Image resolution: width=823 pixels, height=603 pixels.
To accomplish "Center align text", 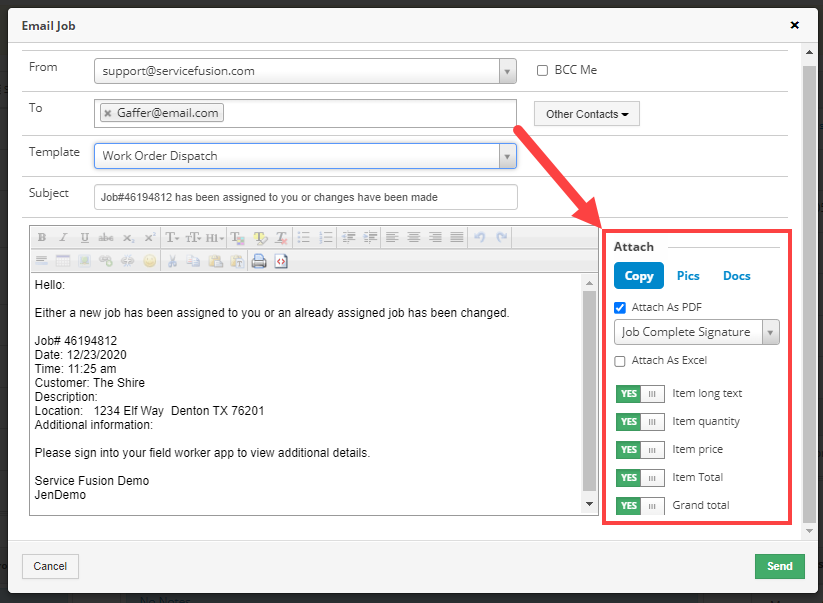I will point(414,238).
